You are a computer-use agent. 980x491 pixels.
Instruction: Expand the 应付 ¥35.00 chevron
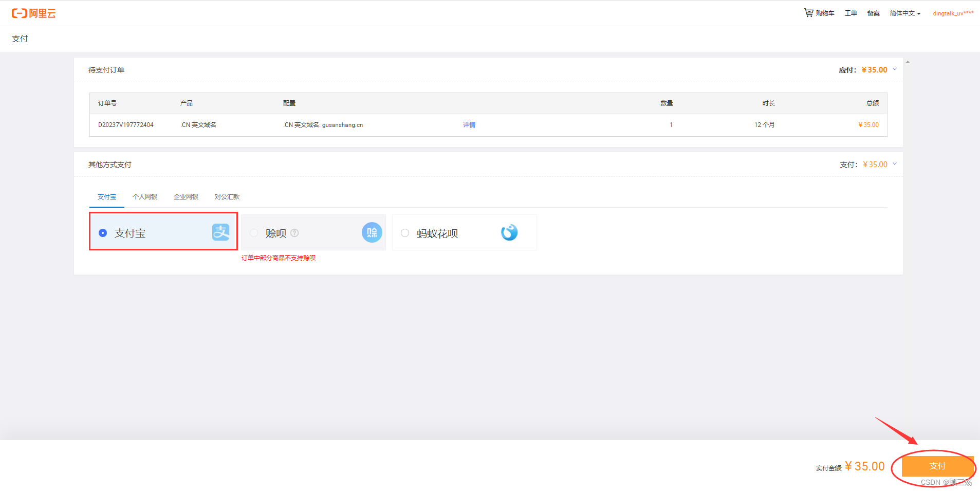point(895,69)
